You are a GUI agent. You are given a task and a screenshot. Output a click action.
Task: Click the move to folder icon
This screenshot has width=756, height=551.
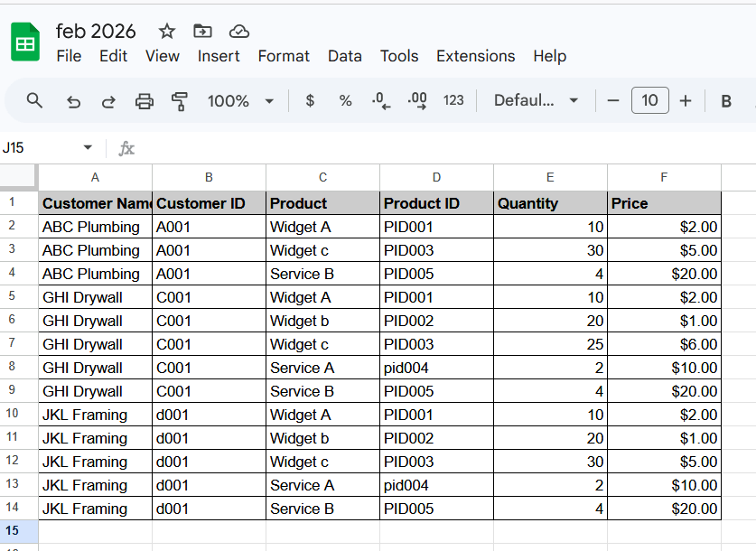tap(203, 32)
